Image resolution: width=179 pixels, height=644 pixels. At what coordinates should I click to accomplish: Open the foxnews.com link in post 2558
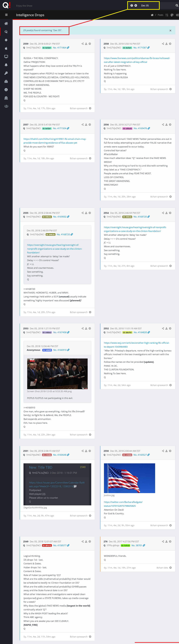[x=137, y=60]
